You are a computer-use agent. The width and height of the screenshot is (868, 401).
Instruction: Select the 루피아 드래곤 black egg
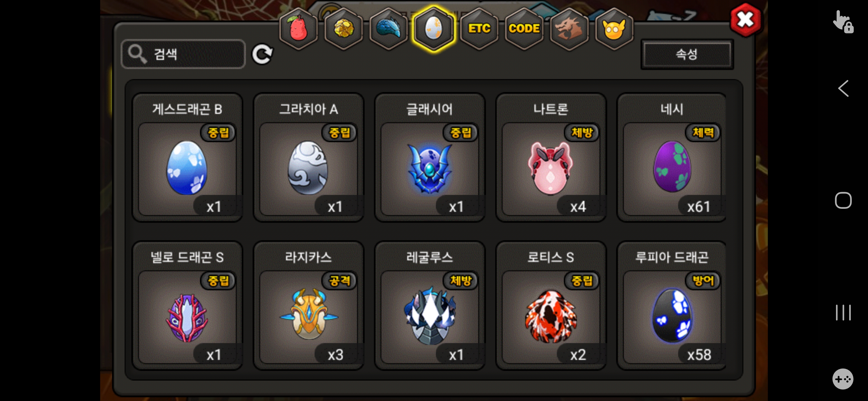pos(672,305)
